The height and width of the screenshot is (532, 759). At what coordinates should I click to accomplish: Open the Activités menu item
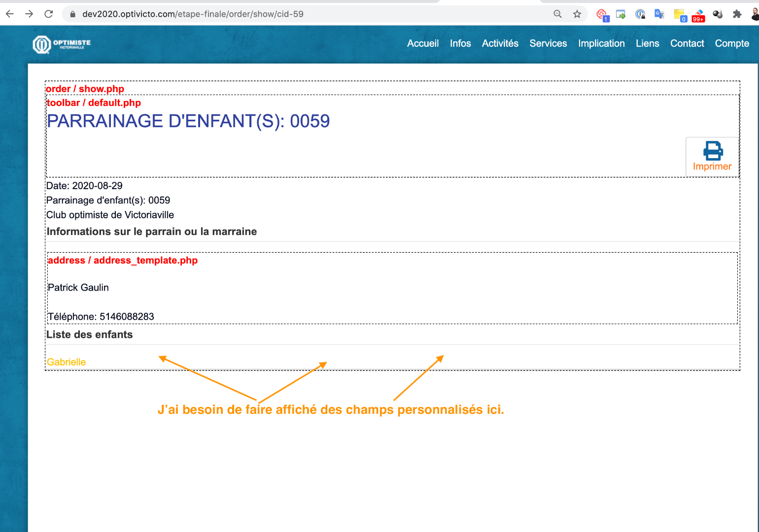tap(500, 43)
